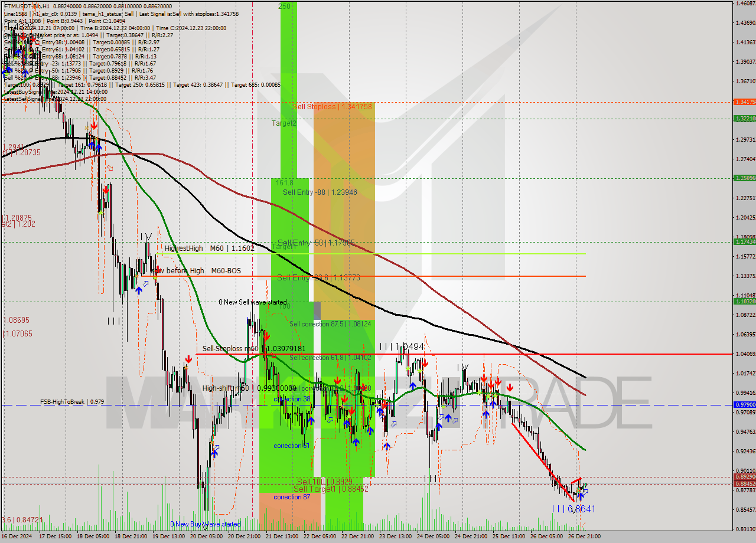This screenshot has width=756, height=543.
Task: Click the green '250' label at chart top
Action: (284, 6)
